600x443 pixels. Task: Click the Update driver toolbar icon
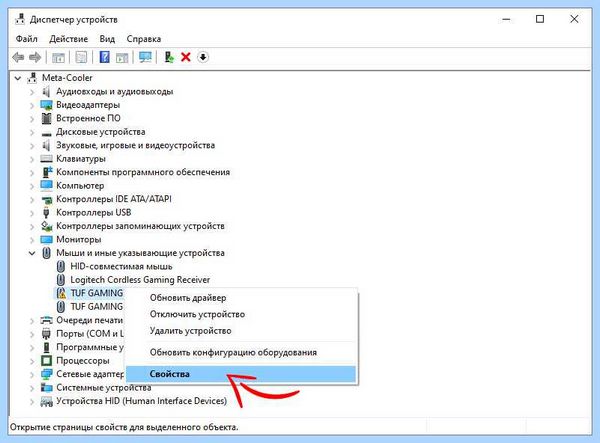click(169, 57)
